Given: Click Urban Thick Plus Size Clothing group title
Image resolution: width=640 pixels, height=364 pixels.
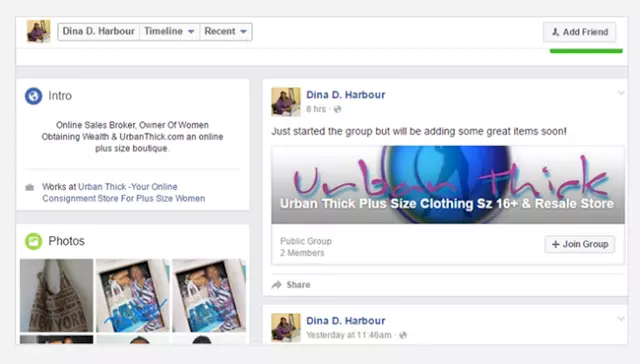Looking at the screenshot, I should [x=447, y=204].
